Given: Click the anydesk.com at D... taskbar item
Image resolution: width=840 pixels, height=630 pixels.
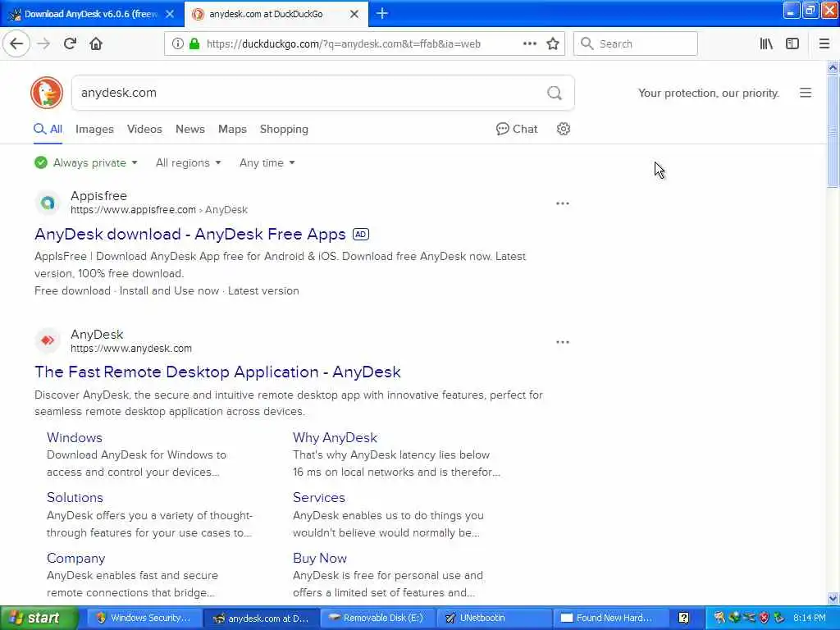Looking at the screenshot, I should click(x=261, y=618).
